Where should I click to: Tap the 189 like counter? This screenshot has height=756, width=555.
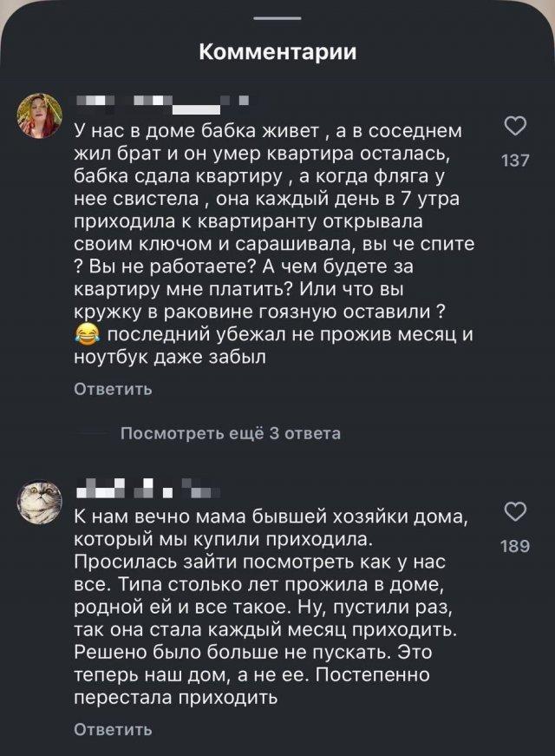[517, 546]
